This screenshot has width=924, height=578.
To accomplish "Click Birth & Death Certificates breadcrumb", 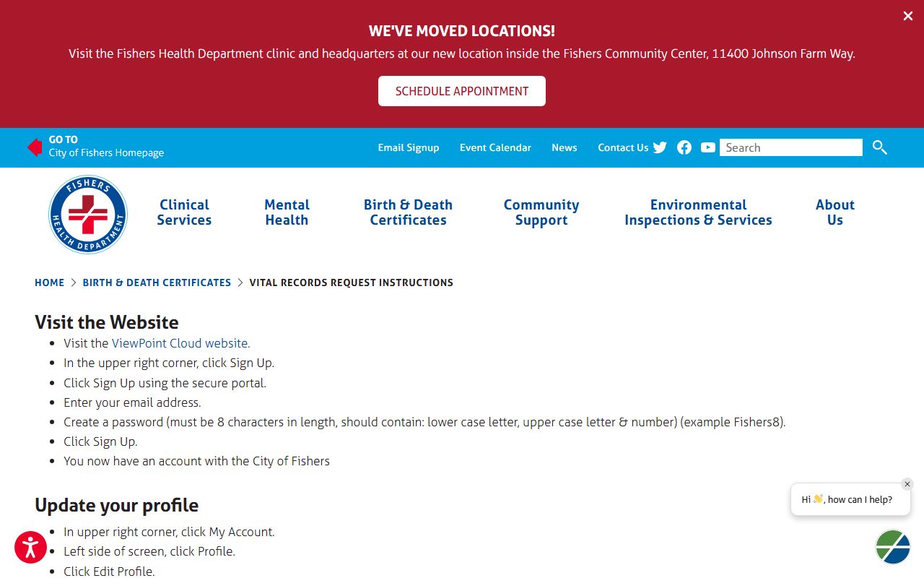I will click(157, 282).
